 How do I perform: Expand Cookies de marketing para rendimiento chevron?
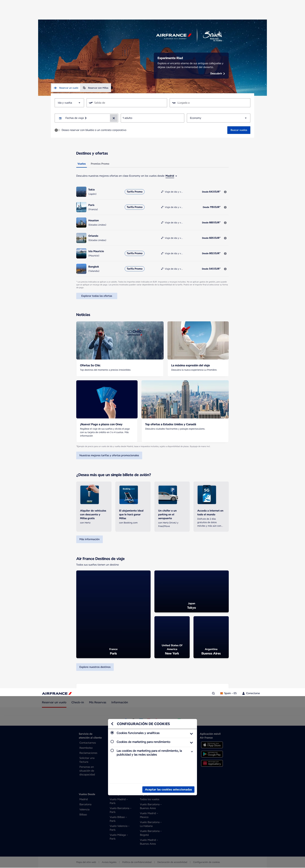tap(191, 742)
